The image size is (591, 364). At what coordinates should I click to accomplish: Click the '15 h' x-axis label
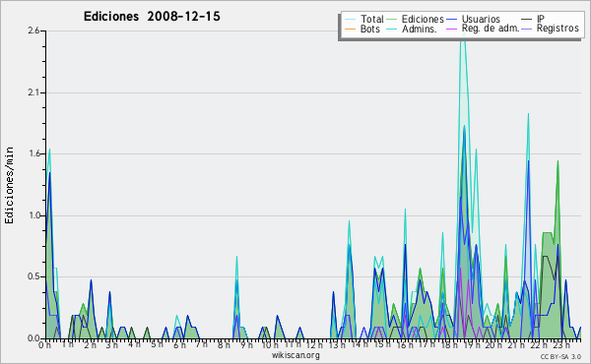(381, 345)
